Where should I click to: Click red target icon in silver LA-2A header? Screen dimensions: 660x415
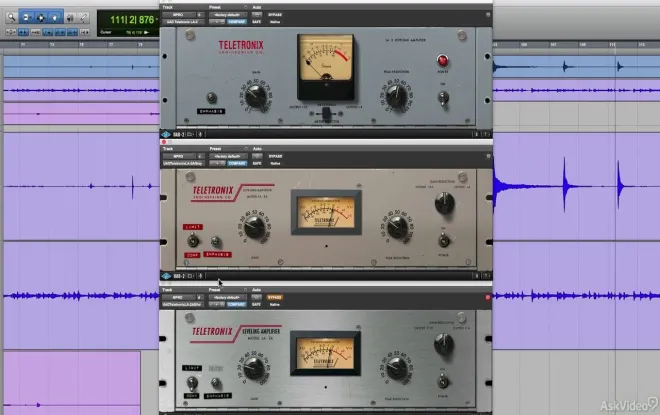[x=488, y=297]
